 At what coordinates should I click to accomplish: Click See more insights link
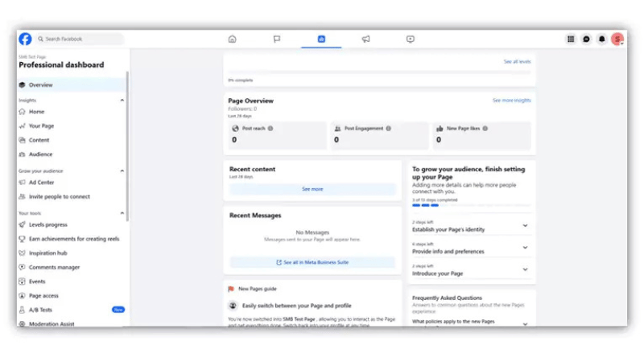click(x=512, y=101)
